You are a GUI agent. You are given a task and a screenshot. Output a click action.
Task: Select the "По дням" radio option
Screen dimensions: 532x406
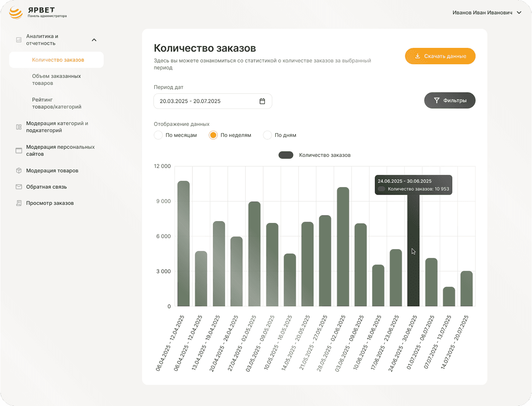tap(267, 135)
